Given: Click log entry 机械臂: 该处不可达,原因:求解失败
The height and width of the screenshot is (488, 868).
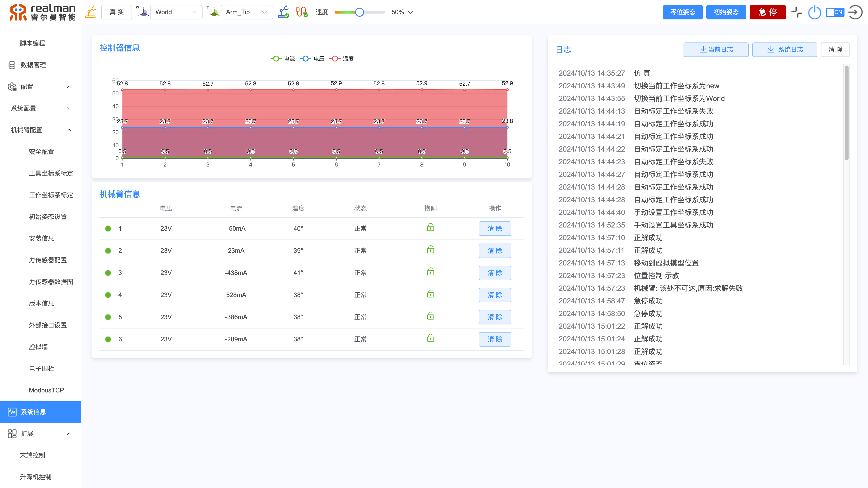Looking at the screenshot, I should tap(688, 288).
